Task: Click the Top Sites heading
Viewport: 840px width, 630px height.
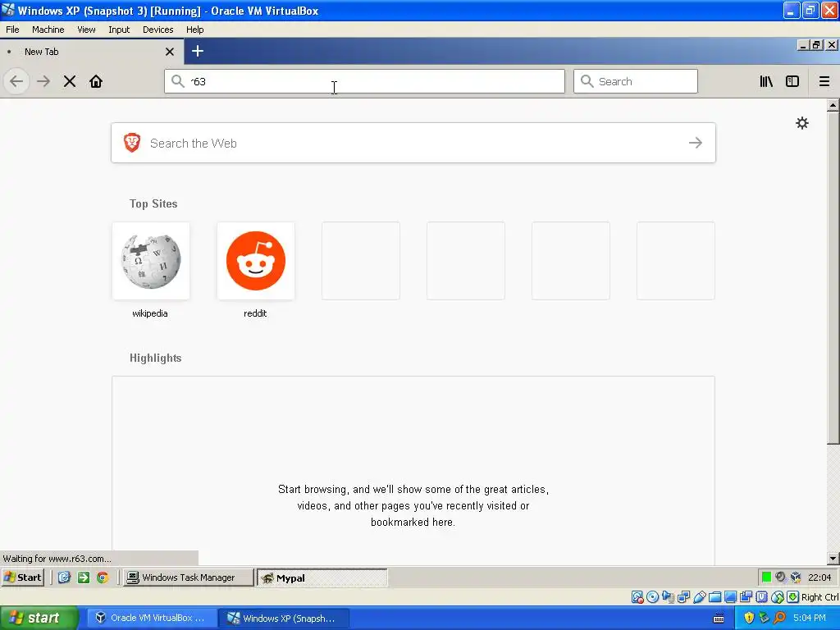Action: 153,203
